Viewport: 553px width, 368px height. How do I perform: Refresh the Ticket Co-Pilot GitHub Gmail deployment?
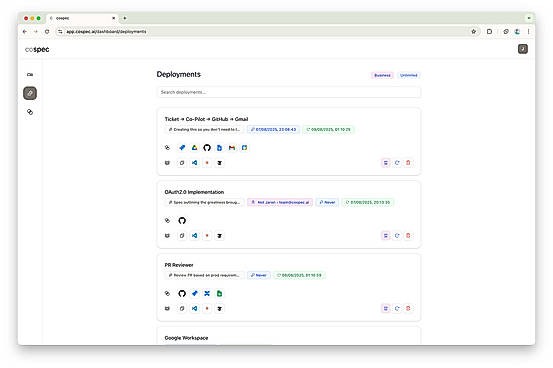pyautogui.click(x=397, y=163)
